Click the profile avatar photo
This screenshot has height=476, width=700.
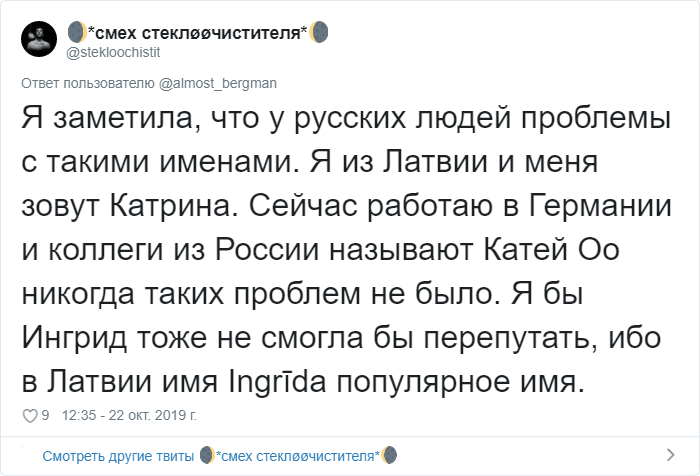[x=39, y=40]
